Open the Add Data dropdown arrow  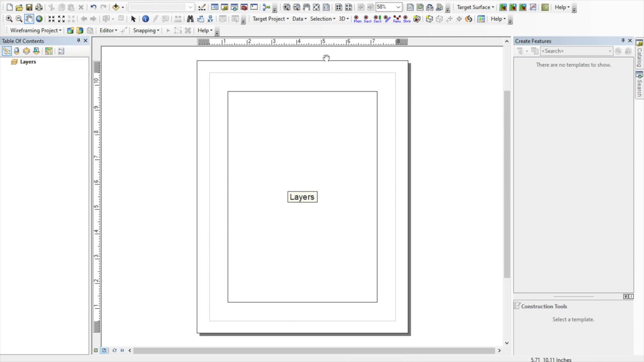point(123,7)
